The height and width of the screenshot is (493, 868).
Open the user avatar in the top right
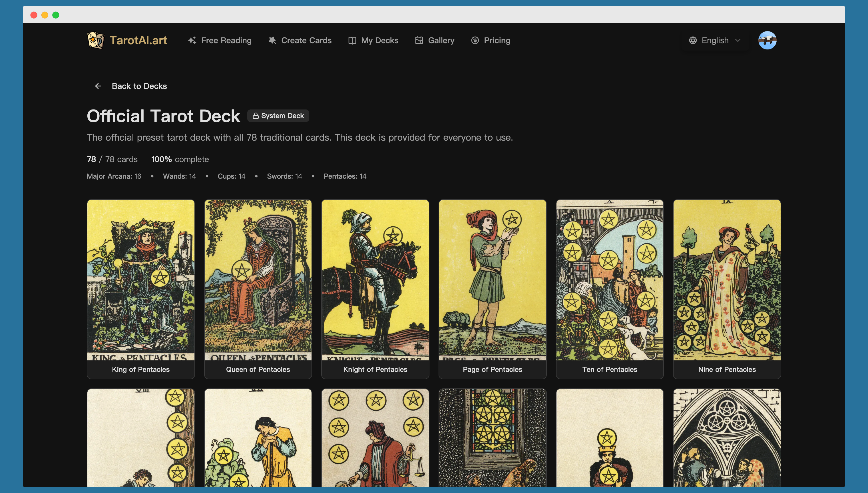(767, 40)
